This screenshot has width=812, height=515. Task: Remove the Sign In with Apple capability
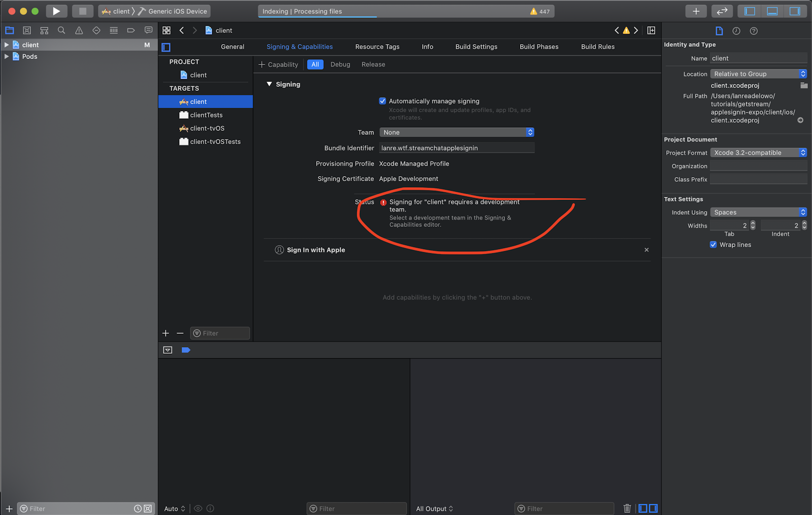click(x=647, y=250)
